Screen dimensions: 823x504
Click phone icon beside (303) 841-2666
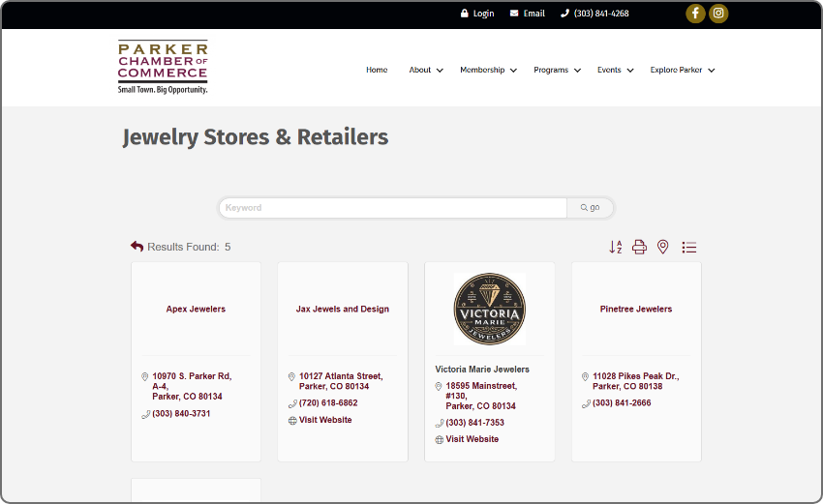pyautogui.click(x=587, y=403)
